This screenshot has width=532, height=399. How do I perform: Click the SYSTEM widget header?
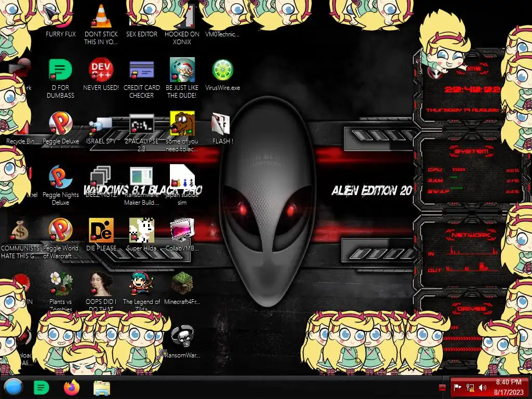click(x=471, y=151)
